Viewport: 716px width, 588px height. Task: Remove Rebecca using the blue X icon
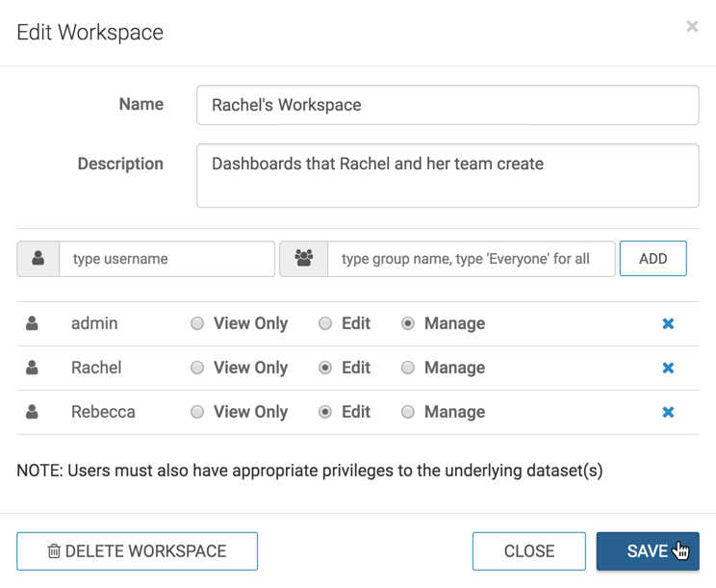point(668,413)
